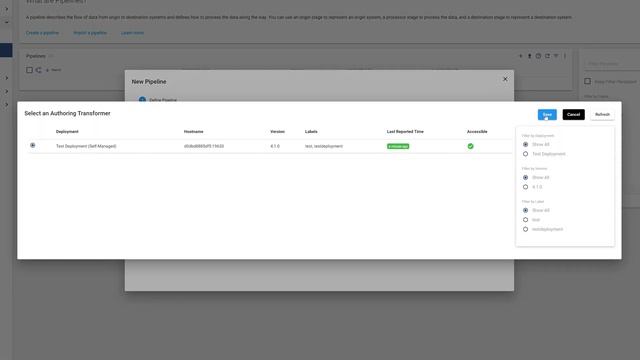The width and height of the screenshot is (640, 360).
Task: Select the 'testdeployment' label filter radio
Action: pos(525,229)
